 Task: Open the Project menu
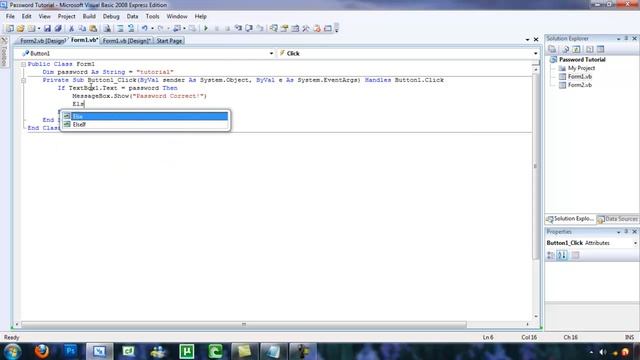pos(67,16)
